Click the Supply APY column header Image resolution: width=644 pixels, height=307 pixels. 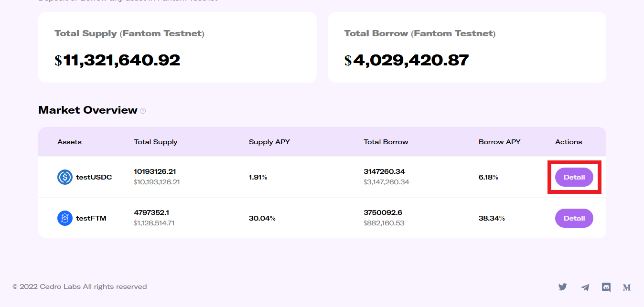pos(269,142)
